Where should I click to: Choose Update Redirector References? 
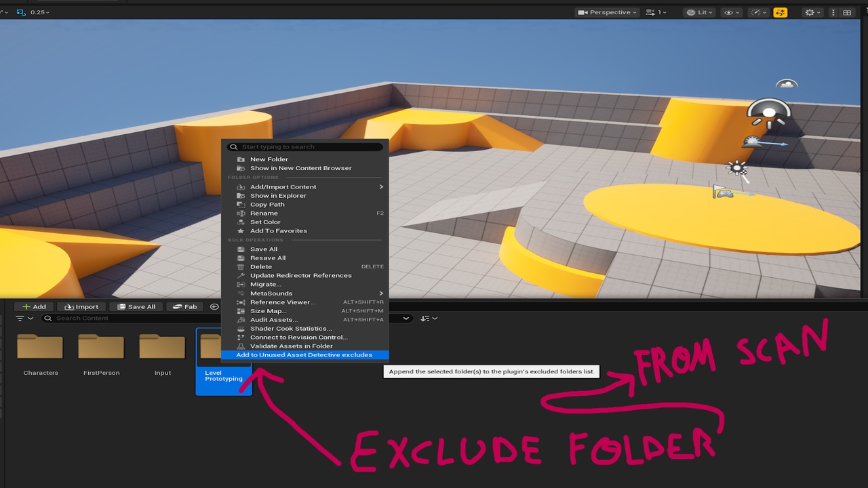(305, 276)
